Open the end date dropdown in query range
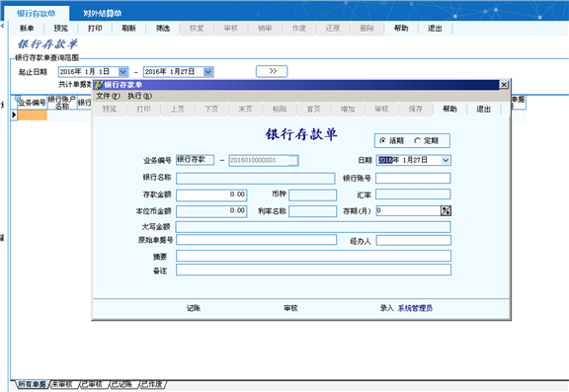 208,72
